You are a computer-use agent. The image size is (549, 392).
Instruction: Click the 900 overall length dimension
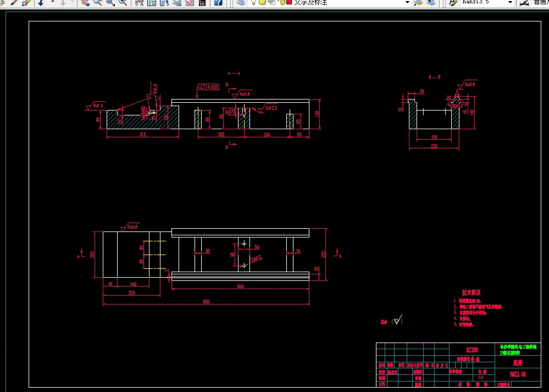coord(206,302)
